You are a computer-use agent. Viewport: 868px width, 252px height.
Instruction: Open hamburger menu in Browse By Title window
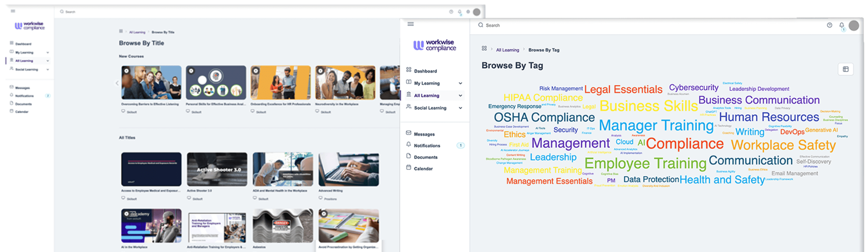pos(13,11)
